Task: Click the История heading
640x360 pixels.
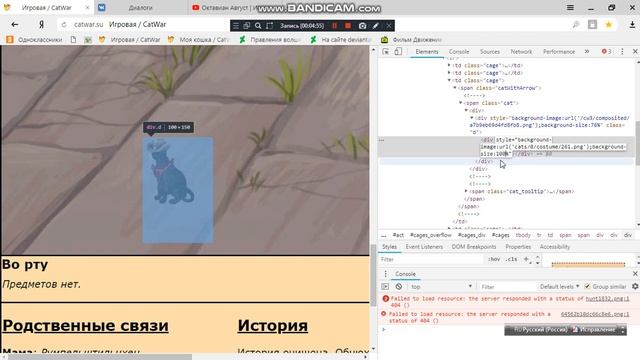Action: [x=273, y=326]
